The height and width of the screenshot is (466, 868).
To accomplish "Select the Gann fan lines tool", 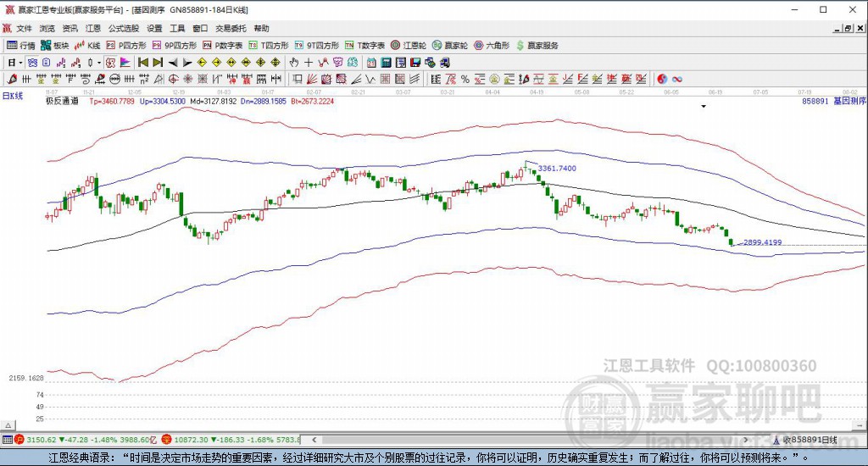I will pyautogui.click(x=312, y=79).
